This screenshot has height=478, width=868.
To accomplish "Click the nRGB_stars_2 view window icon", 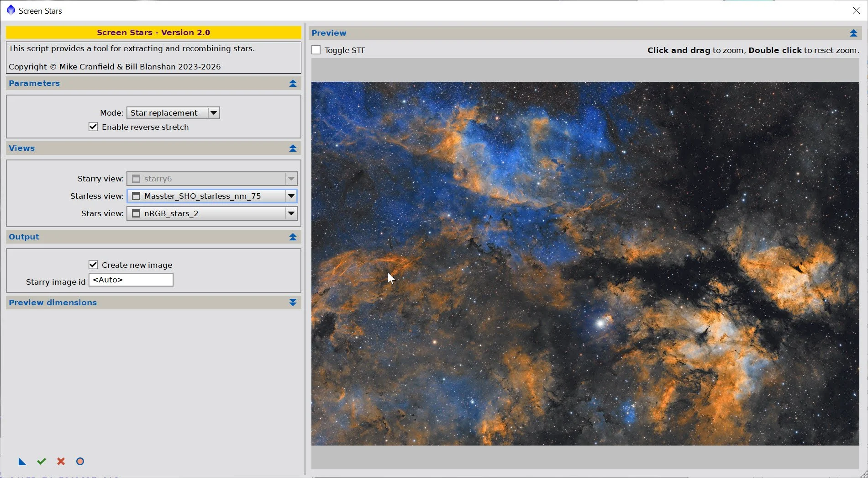I will pyautogui.click(x=136, y=213).
